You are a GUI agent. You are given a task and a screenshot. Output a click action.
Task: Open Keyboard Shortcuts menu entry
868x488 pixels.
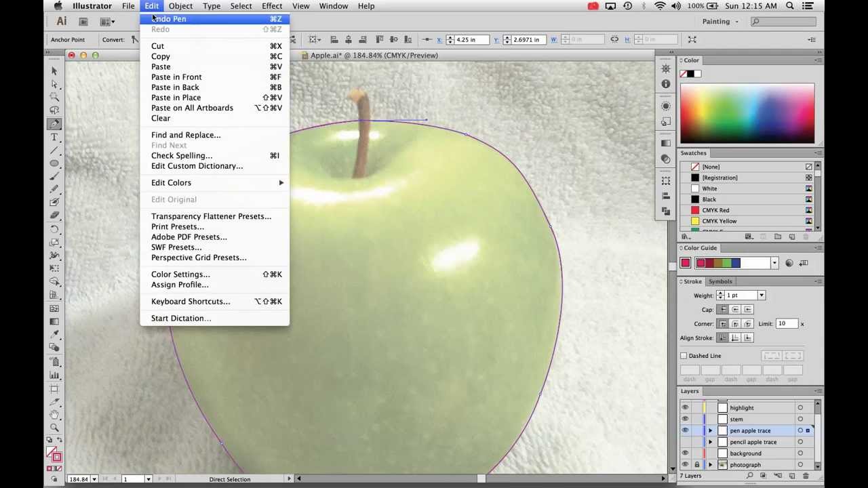pos(214,302)
